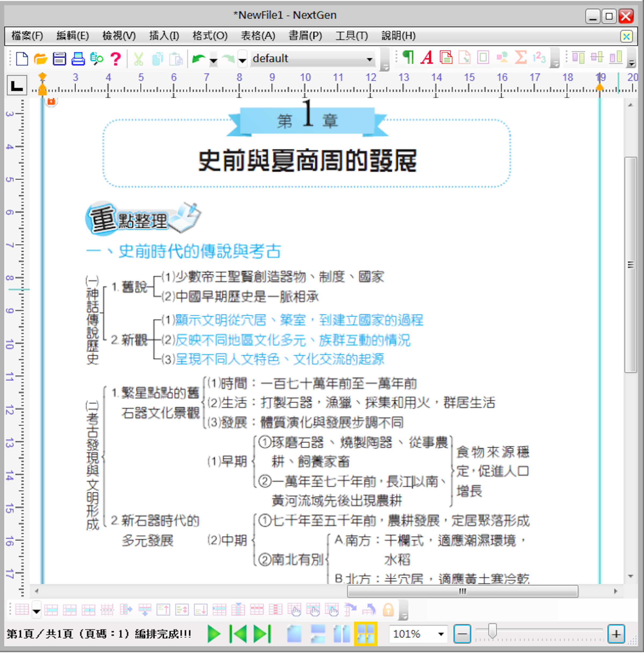The image size is (644, 653).
Task: Click the right indent marker on the ruler
Action: tap(600, 87)
